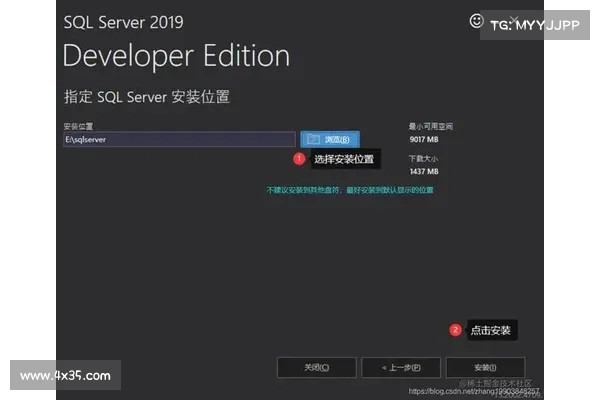Click the 浏览(B) browse button
Screen dimensions: 600x400
tap(330, 139)
